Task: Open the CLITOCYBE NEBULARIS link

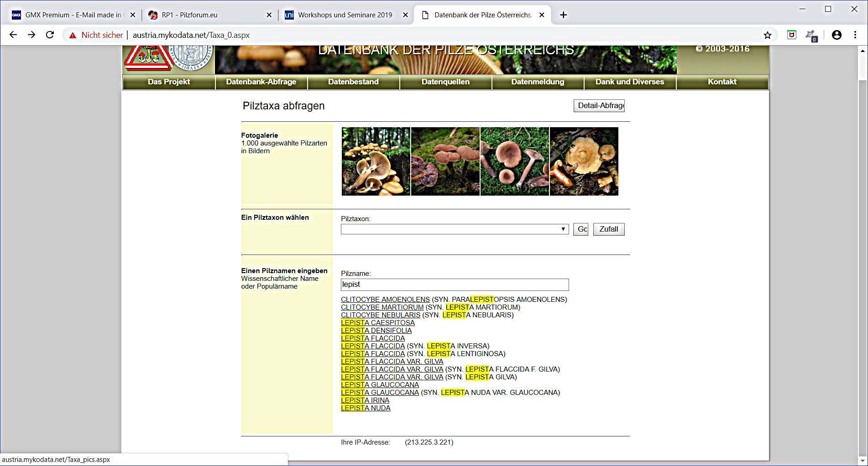Action: pos(380,315)
